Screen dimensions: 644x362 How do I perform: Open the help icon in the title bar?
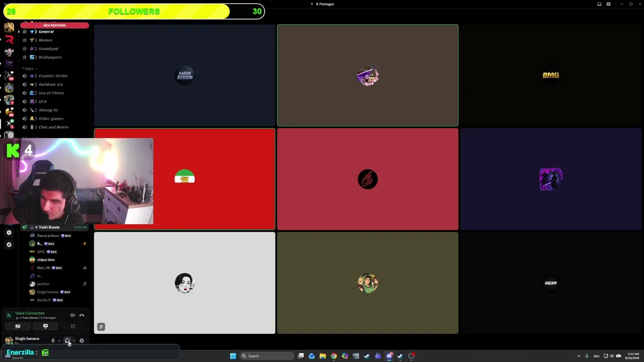click(x=608, y=4)
